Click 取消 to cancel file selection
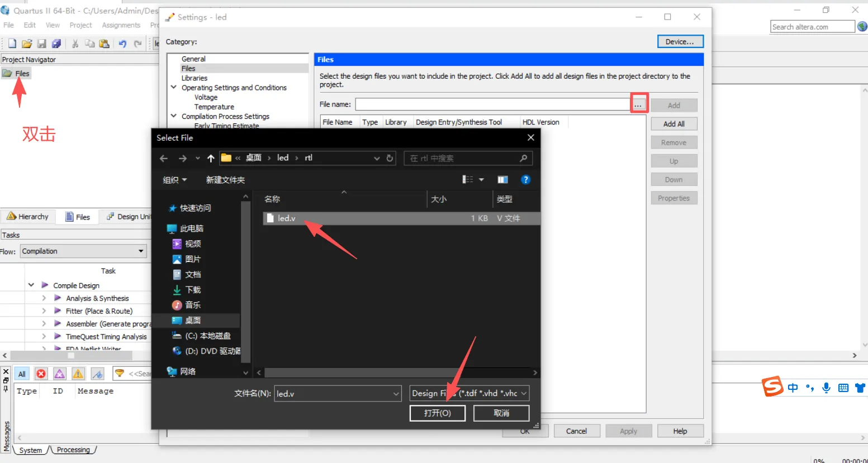Image resolution: width=868 pixels, height=463 pixels. point(501,413)
